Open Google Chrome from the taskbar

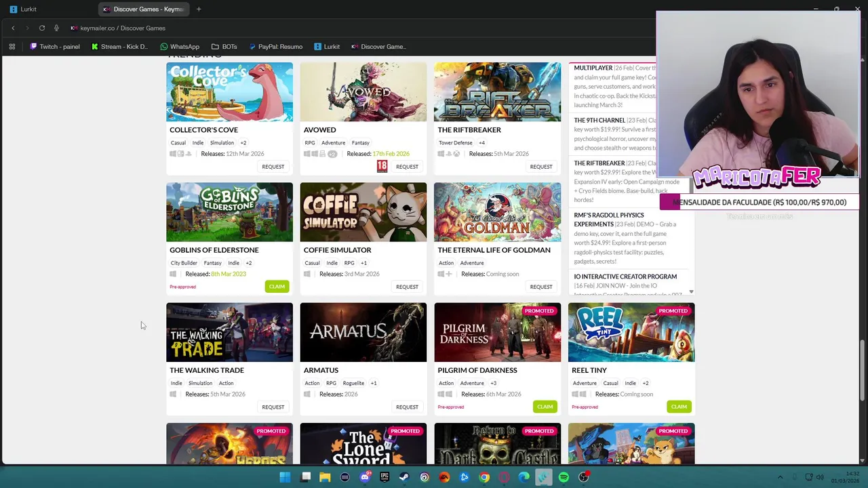pyautogui.click(x=484, y=477)
